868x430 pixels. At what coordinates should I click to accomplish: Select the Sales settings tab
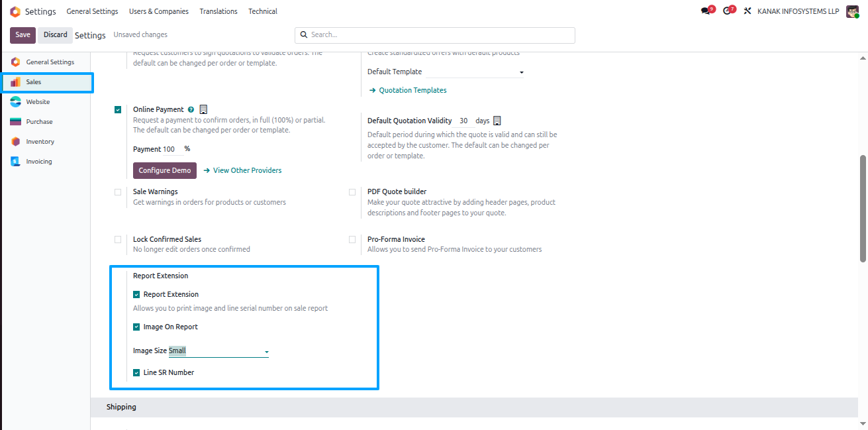[48, 82]
